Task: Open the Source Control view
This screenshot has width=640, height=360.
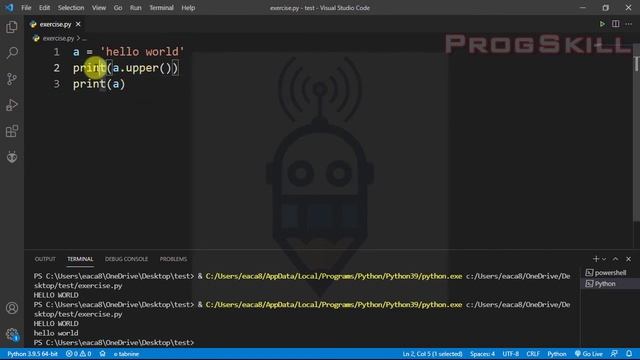Action: coord(12,79)
